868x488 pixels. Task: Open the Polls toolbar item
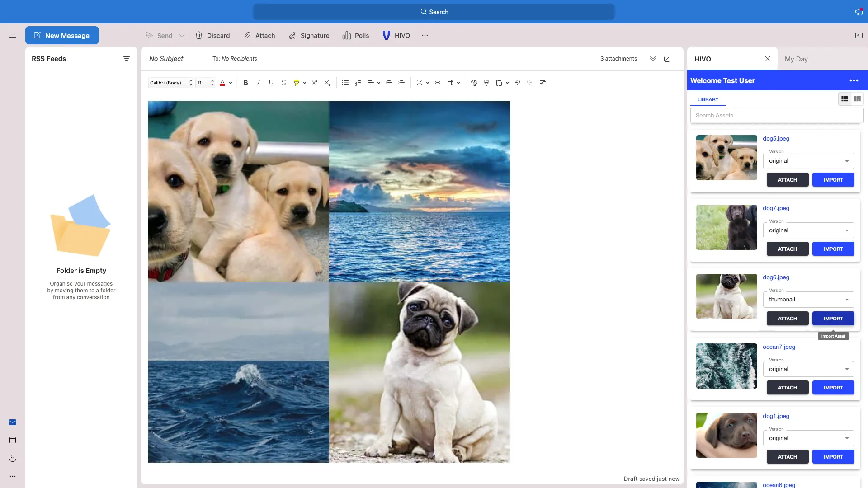coord(356,35)
